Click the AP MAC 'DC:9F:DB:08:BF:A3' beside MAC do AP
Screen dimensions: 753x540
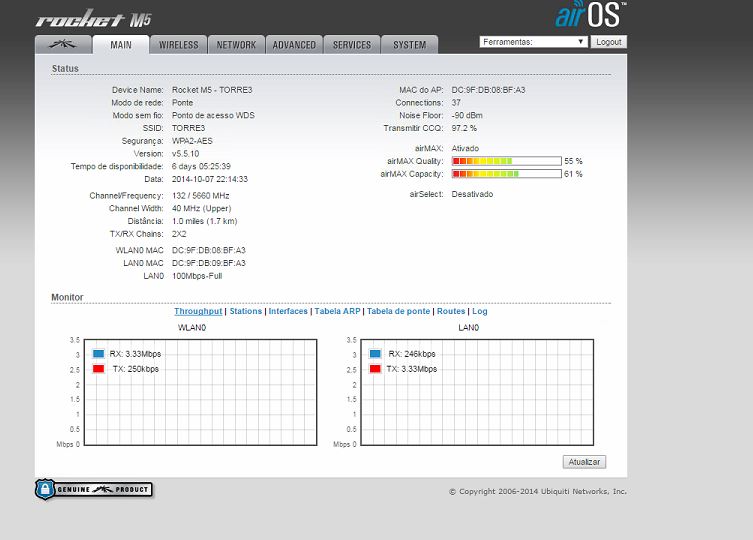click(x=488, y=90)
